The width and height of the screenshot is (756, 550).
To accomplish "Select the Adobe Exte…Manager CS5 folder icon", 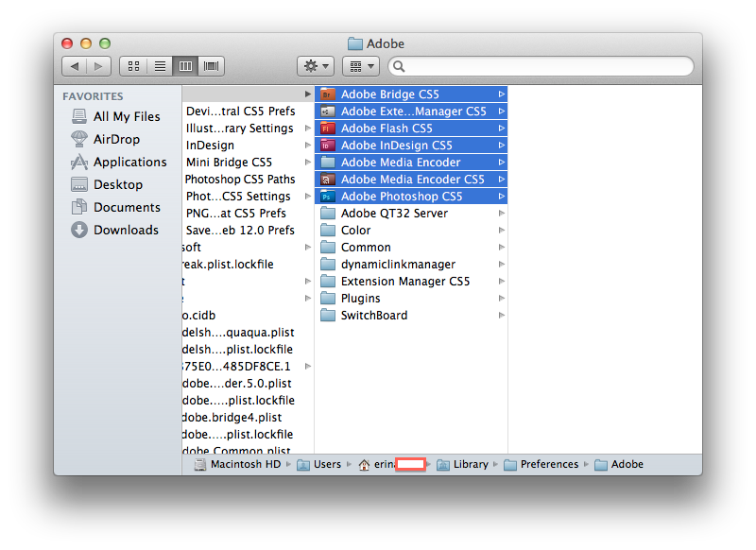I will 328,112.
